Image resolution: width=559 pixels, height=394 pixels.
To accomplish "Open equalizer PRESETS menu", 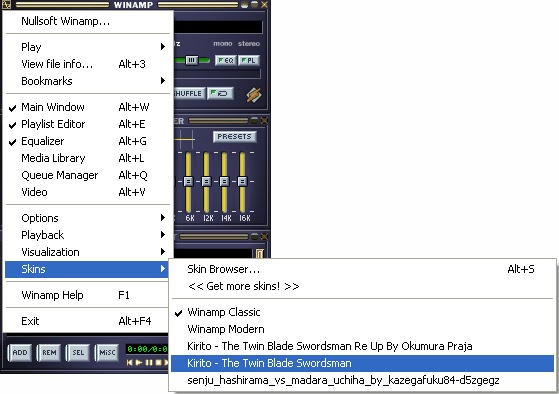I will (235, 137).
